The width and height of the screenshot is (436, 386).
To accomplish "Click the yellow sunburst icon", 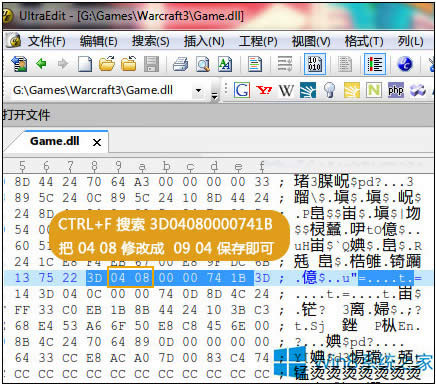I will [352, 90].
